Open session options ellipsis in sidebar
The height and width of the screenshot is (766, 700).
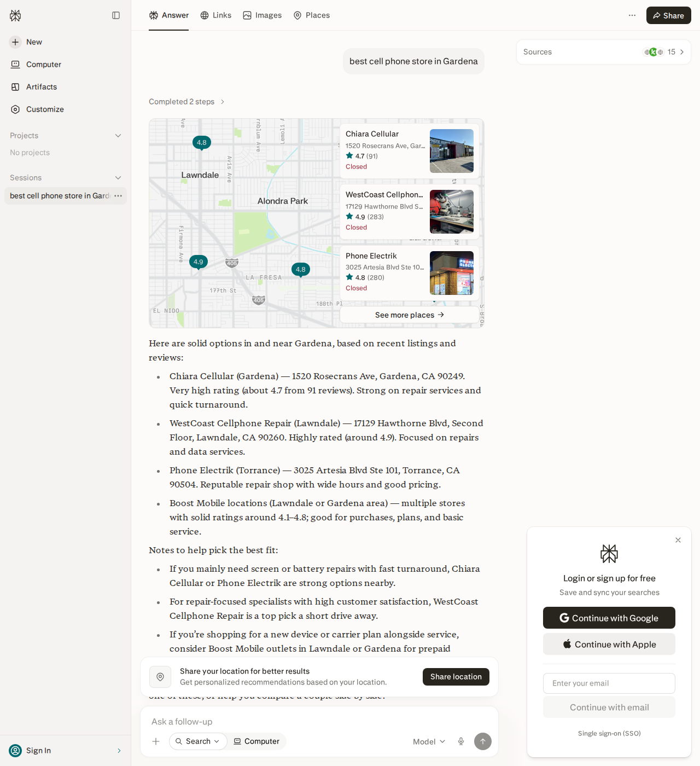(118, 196)
